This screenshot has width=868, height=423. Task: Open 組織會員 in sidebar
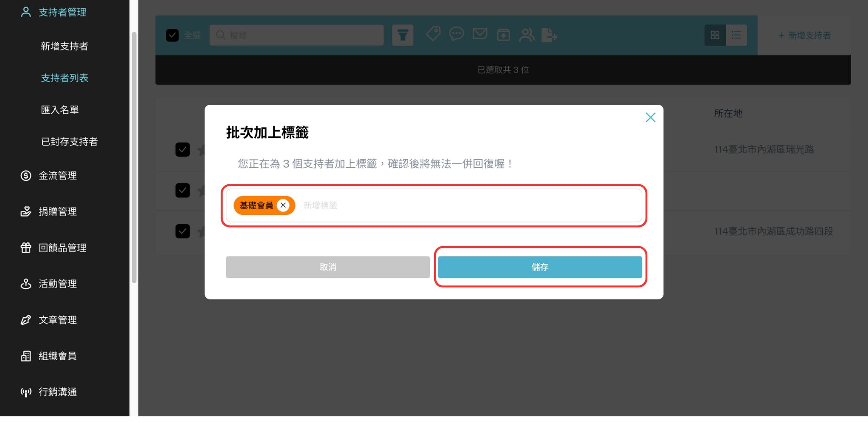click(x=58, y=356)
